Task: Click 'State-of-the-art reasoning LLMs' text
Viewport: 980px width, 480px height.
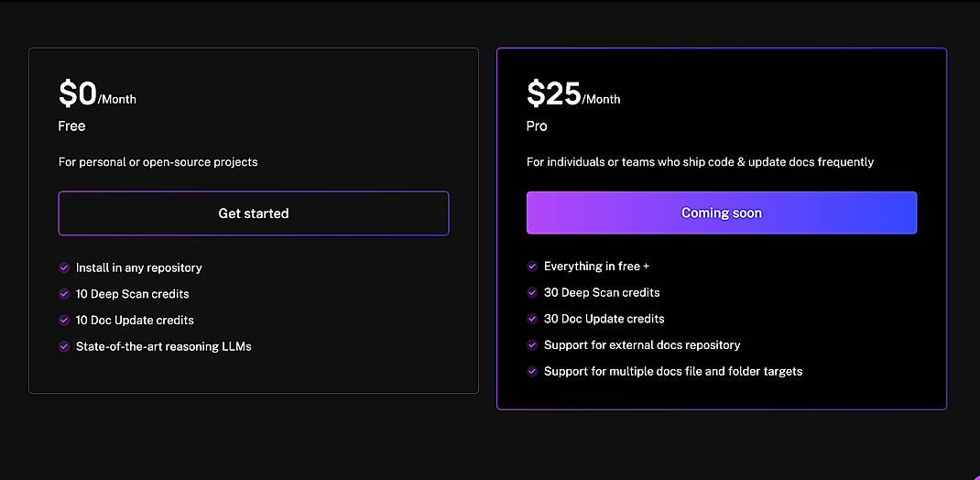Action: pyautogui.click(x=164, y=346)
